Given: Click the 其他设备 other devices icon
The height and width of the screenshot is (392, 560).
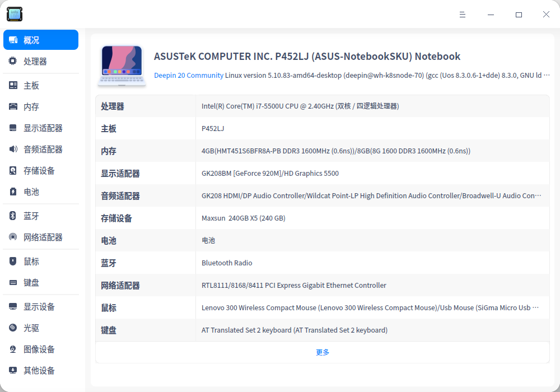Looking at the screenshot, I should 13,370.
